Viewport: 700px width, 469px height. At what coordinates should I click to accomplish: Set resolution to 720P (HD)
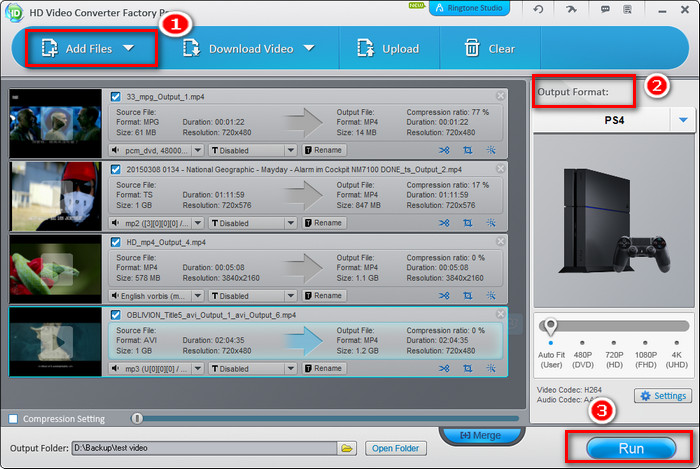pos(614,355)
